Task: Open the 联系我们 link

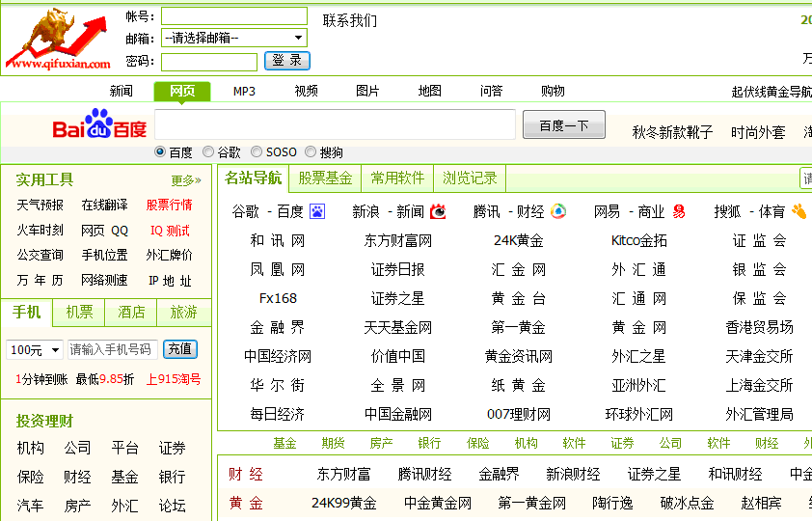Action: pyautogui.click(x=349, y=20)
